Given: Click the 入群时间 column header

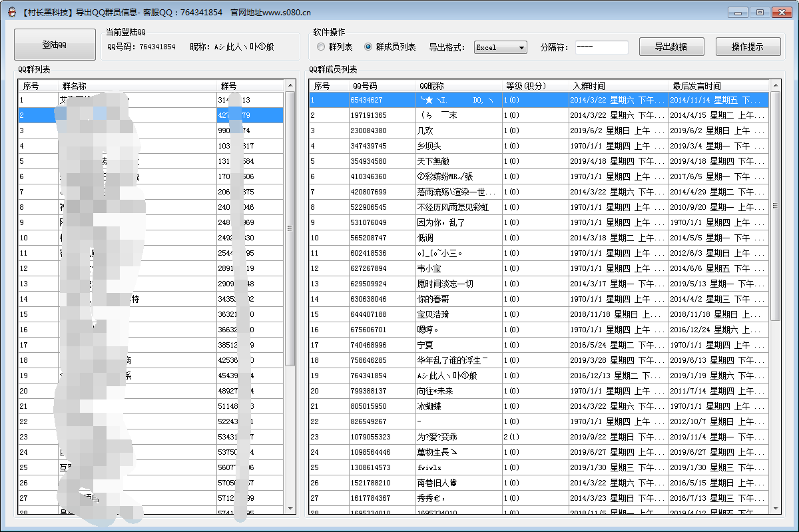Looking at the screenshot, I should 618,86.
